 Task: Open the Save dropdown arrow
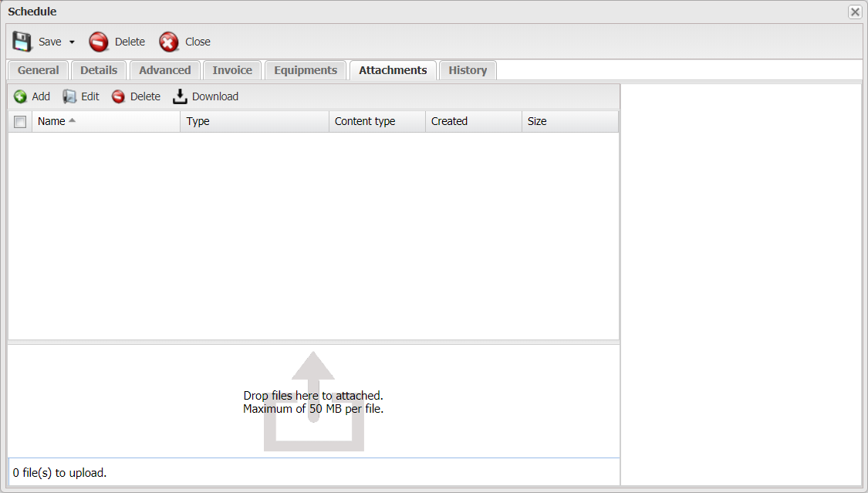[72, 42]
